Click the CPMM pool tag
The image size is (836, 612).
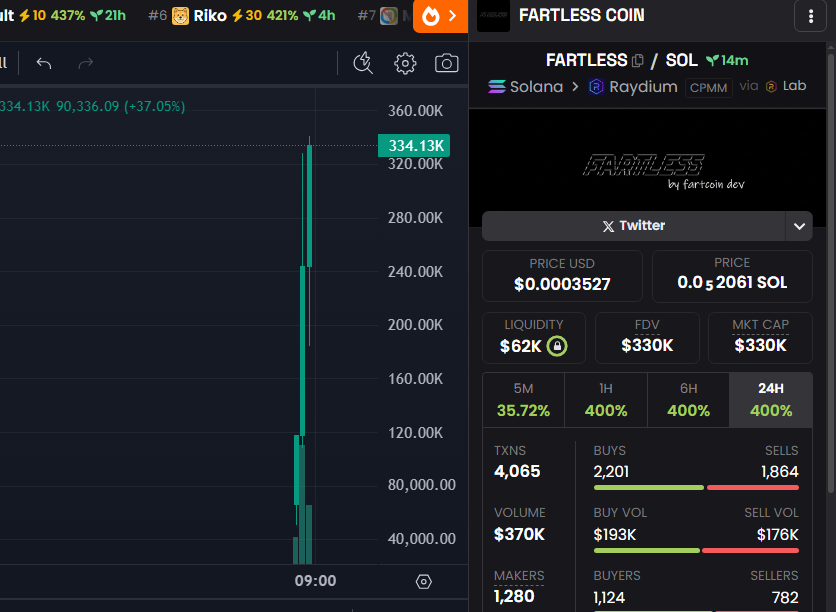click(709, 87)
